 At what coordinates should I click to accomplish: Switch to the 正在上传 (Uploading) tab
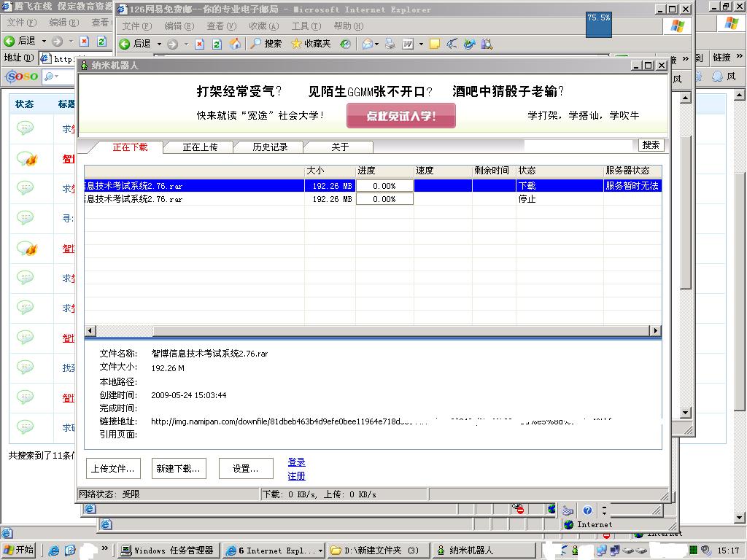pos(200,147)
